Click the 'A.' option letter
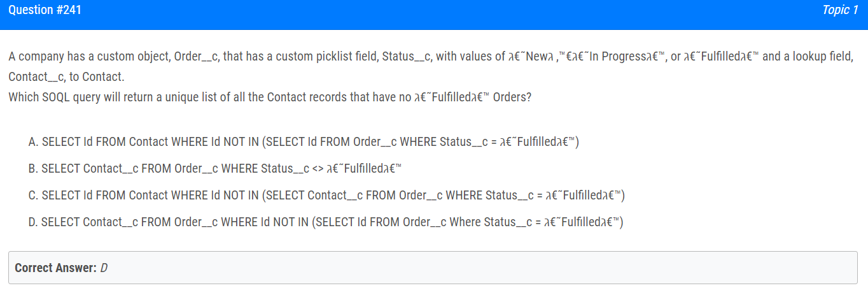The width and height of the screenshot is (868, 288). tap(34, 141)
